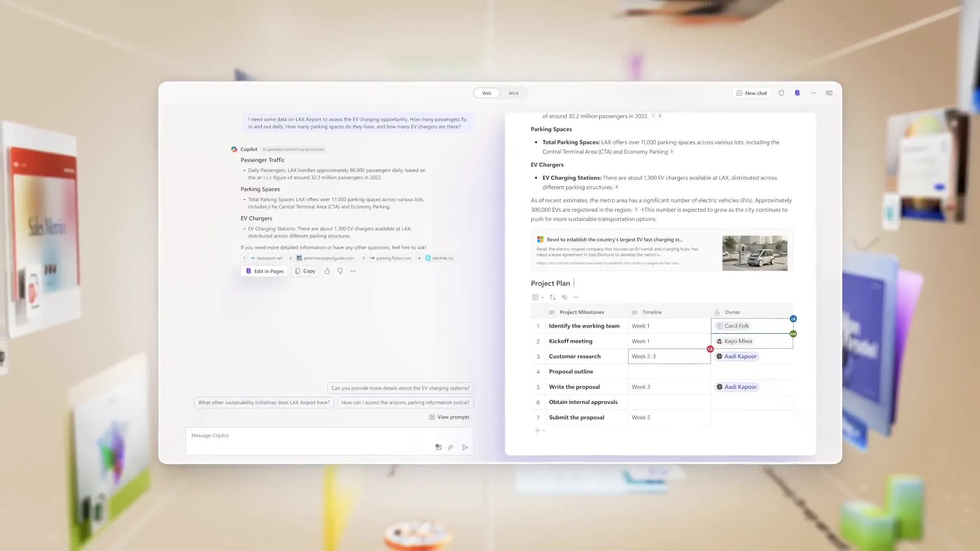Image resolution: width=980 pixels, height=551 pixels.
Task: Attach a file using the paperclip icon
Action: pyautogui.click(x=452, y=447)
